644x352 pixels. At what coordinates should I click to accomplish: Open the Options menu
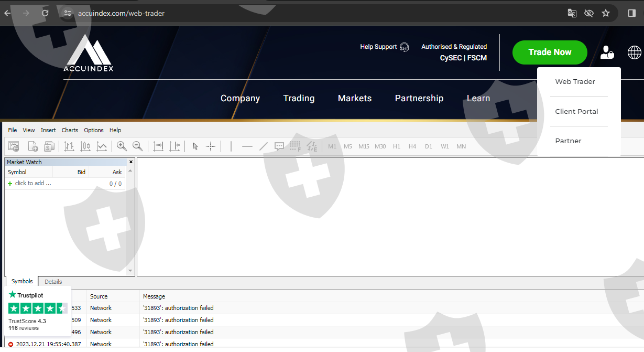click(94, 130)
